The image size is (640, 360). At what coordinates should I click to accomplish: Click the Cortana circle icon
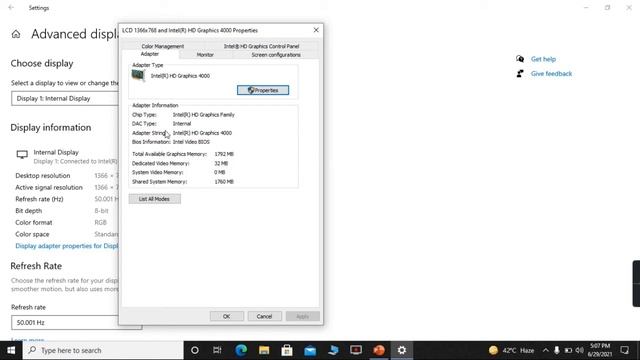pos(195,350)
